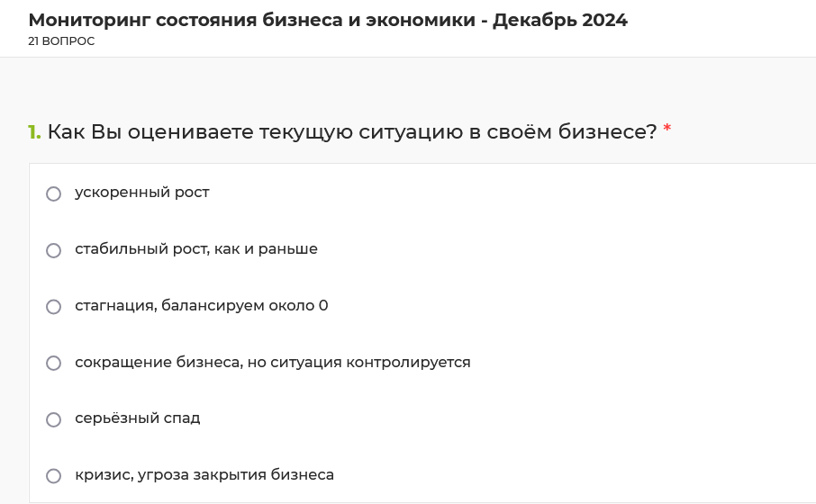Pick radio for 'сокращение бизнеса, но ситуация контролируется'

pos(54,363)
